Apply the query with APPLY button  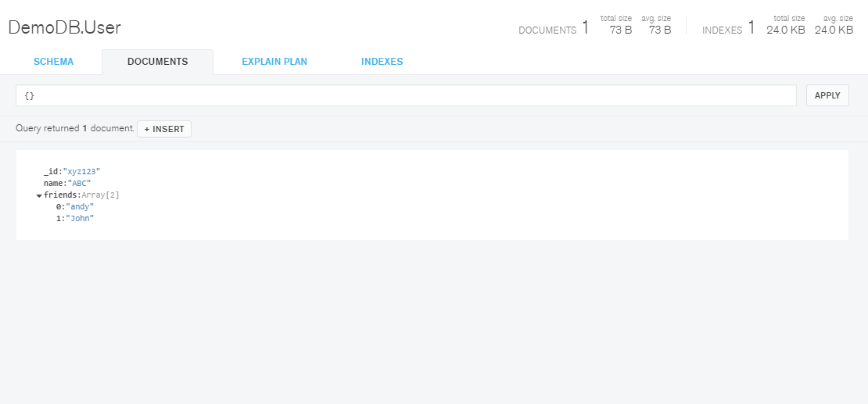(827, 95)
